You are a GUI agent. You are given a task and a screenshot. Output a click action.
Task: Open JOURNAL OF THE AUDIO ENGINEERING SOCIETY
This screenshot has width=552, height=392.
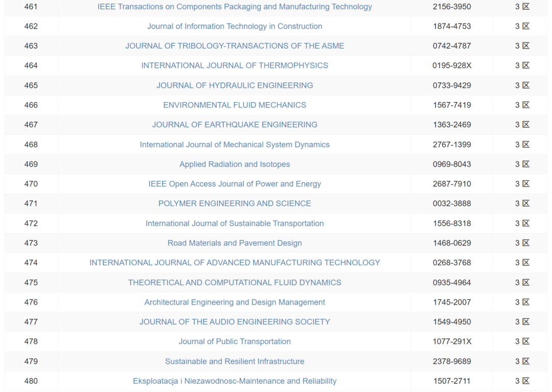pyautogui.click(x=235, y=322)
